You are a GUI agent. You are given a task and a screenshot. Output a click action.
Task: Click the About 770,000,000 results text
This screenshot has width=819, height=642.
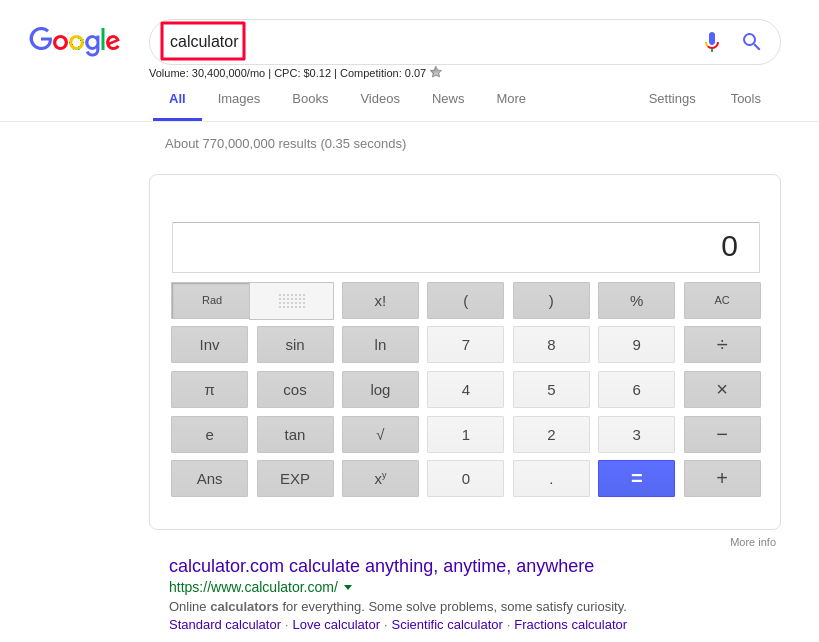(x=285, y=144)
